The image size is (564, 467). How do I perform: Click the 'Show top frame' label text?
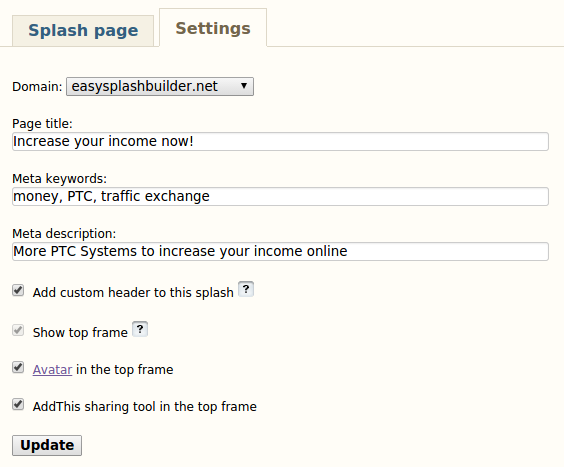point(80,332)
